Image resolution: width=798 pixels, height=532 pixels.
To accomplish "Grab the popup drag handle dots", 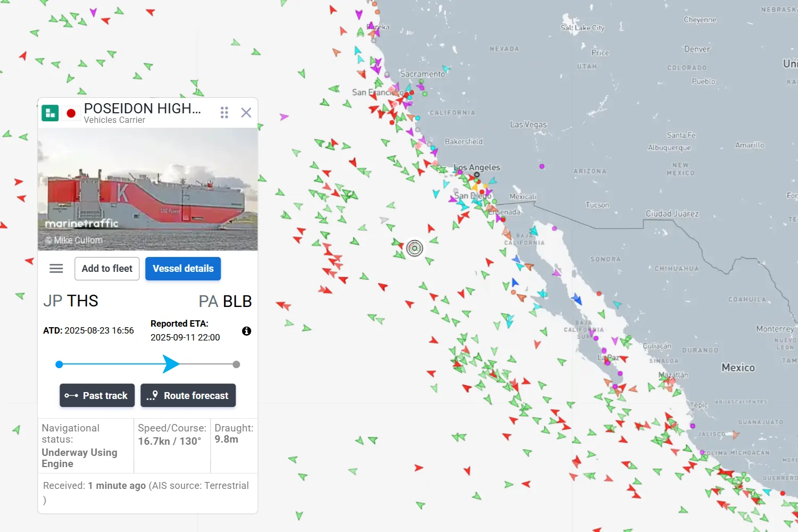I will coord(225,112).
